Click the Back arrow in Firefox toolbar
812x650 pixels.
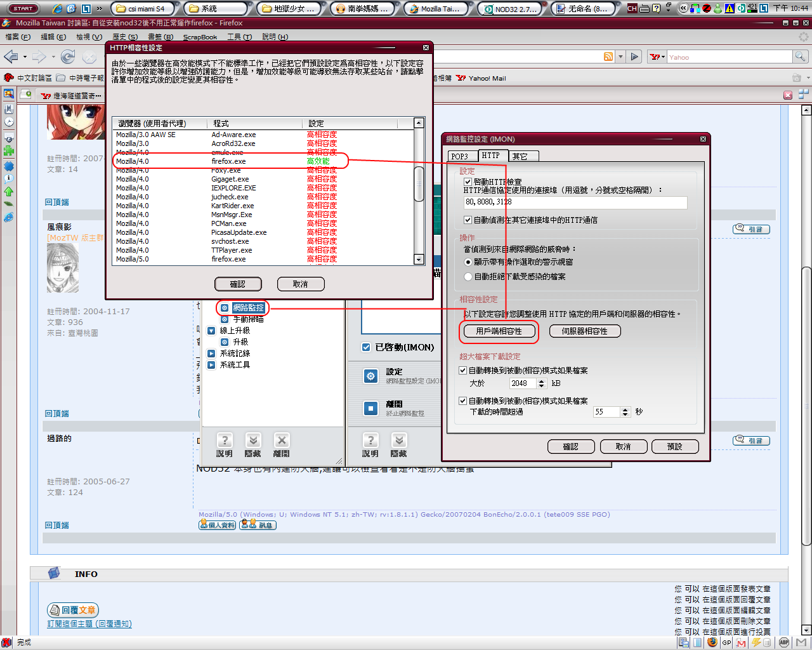(11, 57)
